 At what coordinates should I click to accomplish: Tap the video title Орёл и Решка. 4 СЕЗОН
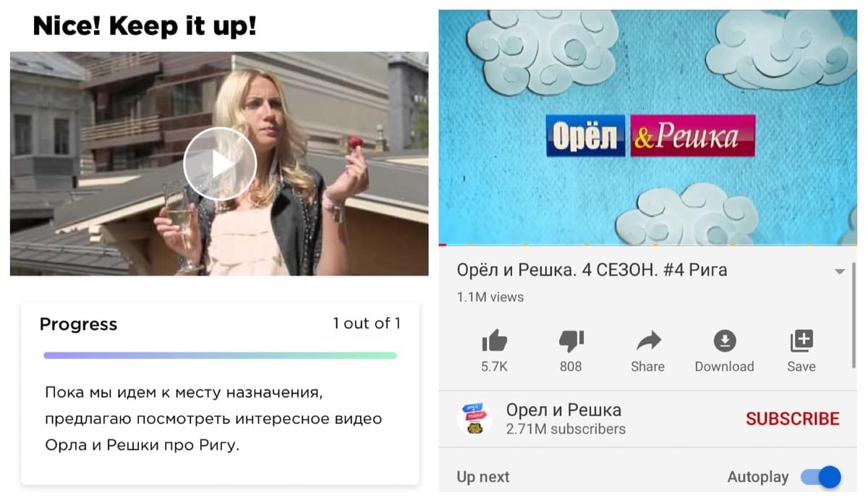click(592, 270)
